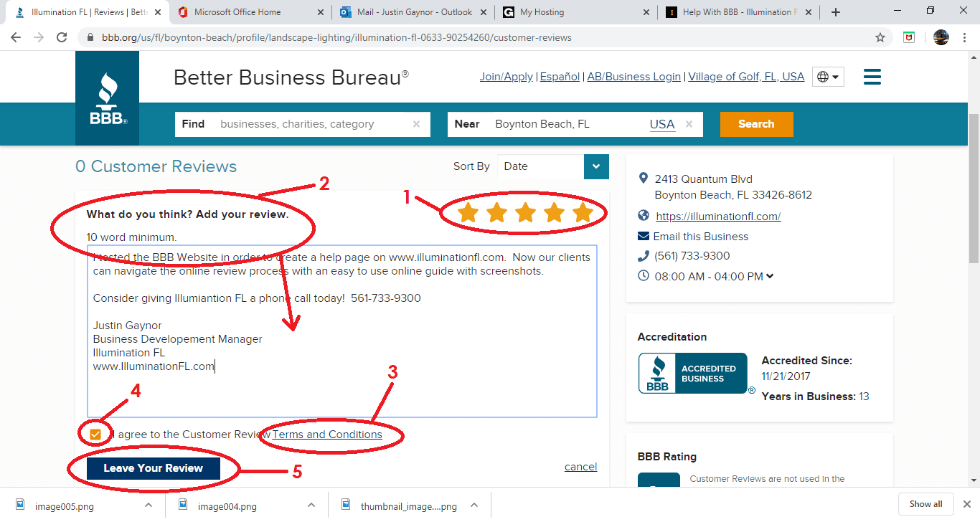This screenshot has height=522, width=980.
Task: Open the globe language selector dropdown
Action: tap(828, 77)
